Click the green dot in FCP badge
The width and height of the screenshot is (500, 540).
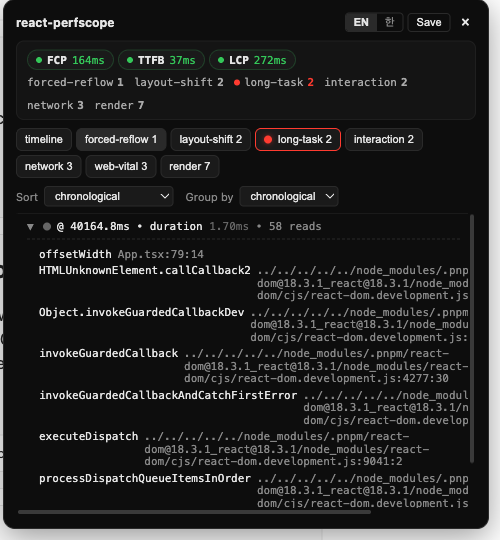coord(39,60)
